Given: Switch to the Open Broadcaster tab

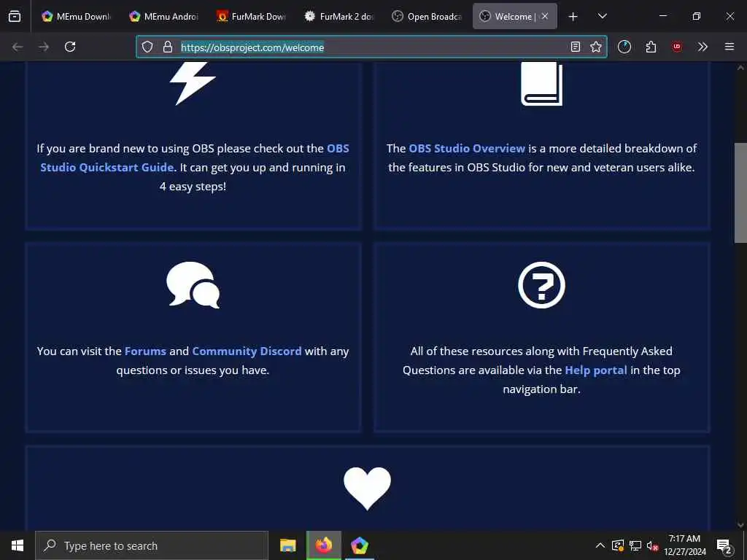Looking at the screenshot, I should (x=427, y=16).
